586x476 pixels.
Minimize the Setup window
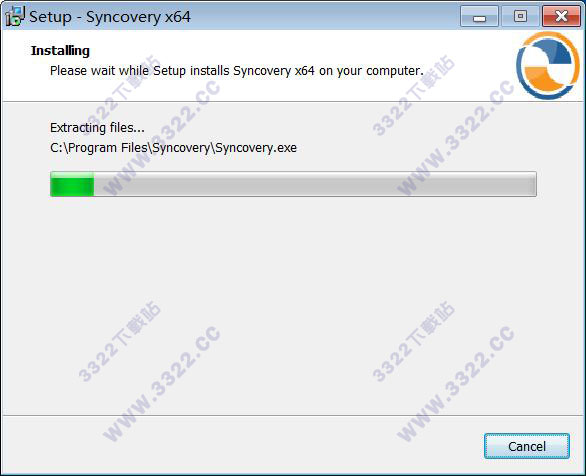(479, 16)
